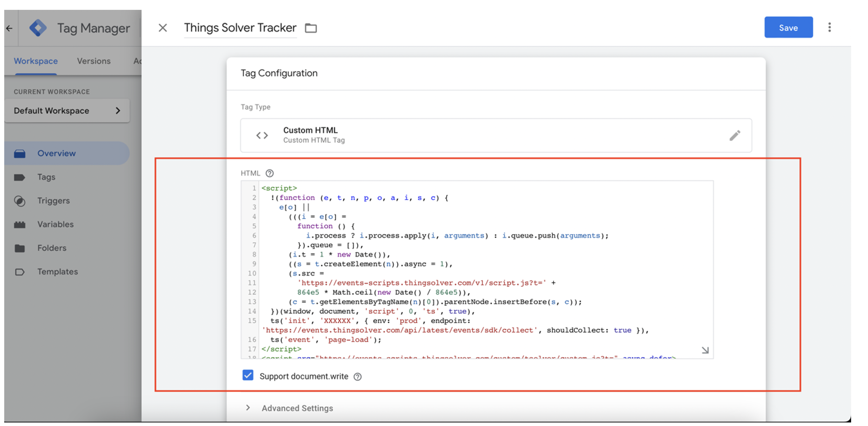Click the folder icon beside the tag name

tap(310, 28)
